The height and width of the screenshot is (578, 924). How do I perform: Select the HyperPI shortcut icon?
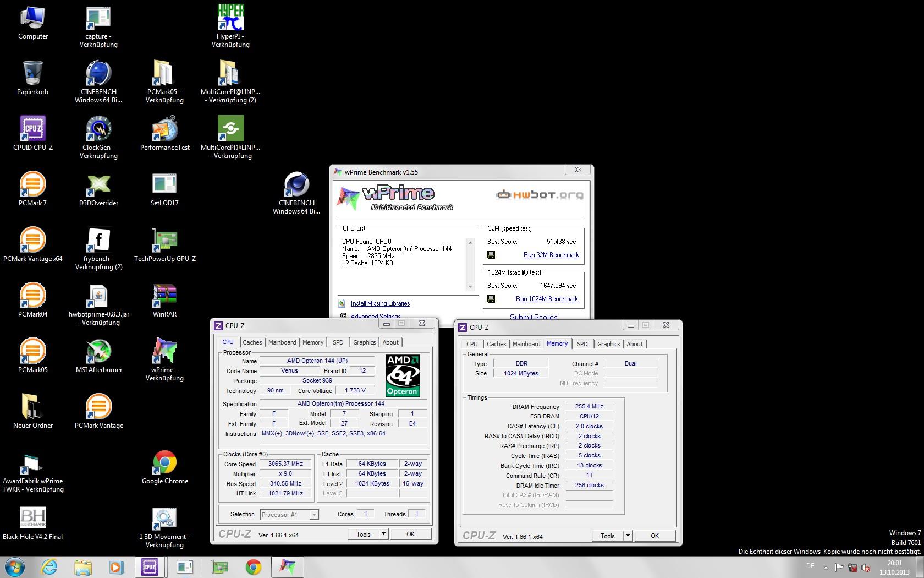231,28
